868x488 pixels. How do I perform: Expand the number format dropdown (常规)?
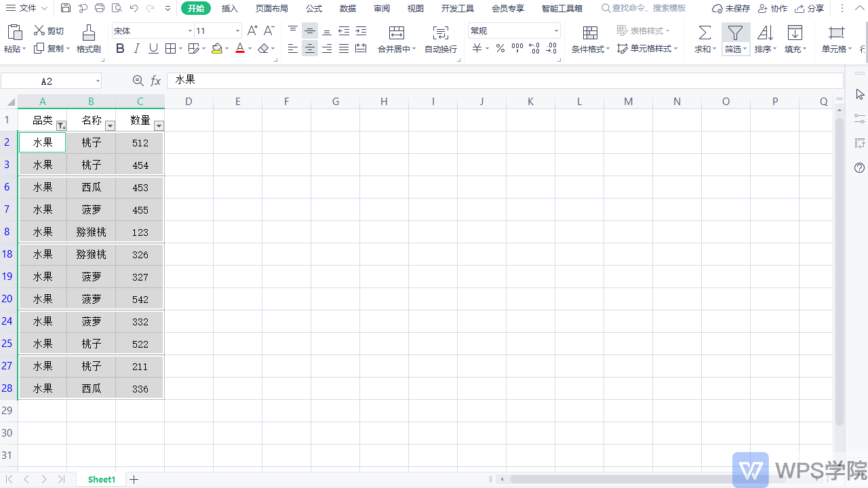pyautogui.click(x=556, y=31)
